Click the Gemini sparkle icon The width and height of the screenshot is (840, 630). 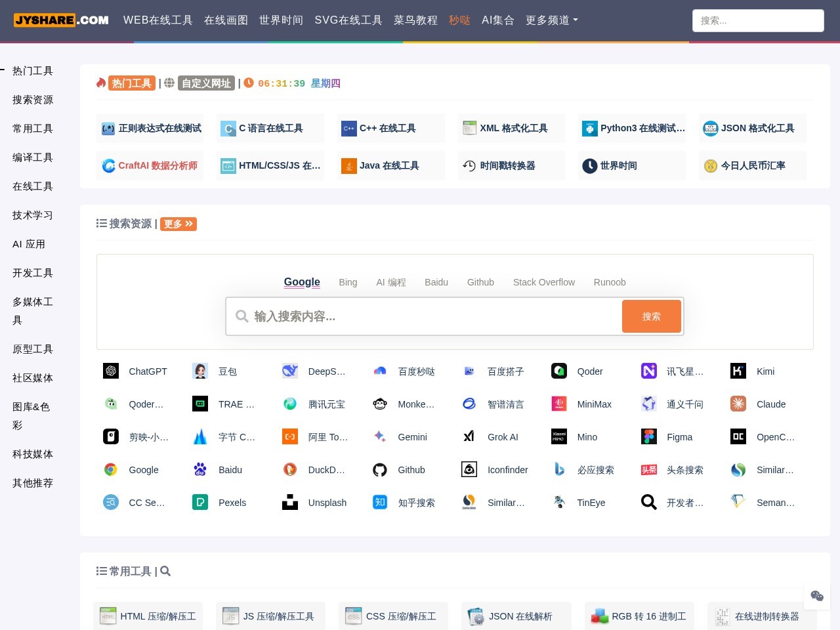click(x=380, y=436)
